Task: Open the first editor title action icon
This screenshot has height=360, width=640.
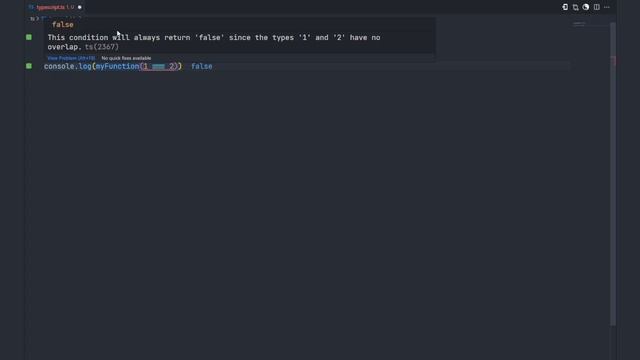Action: [565, 7]
